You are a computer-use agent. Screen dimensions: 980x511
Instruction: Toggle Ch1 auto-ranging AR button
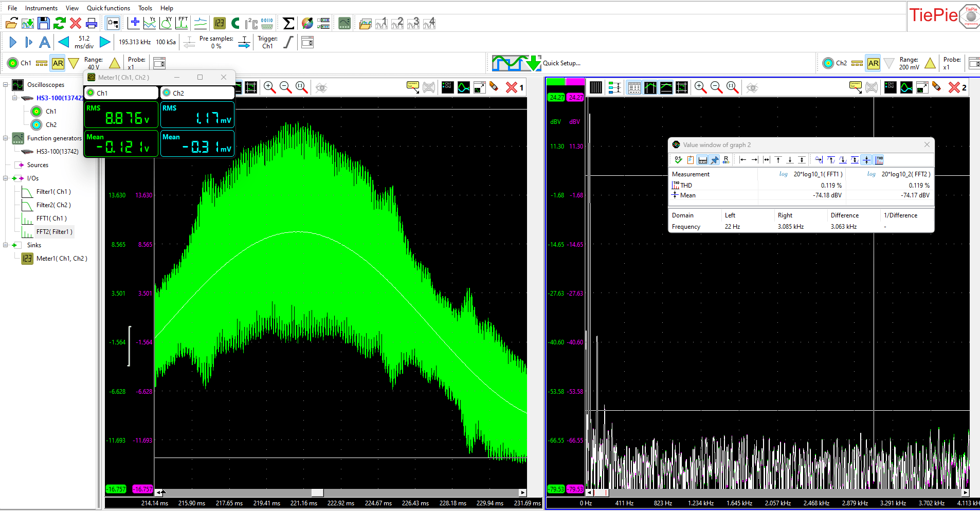[58, 63]
